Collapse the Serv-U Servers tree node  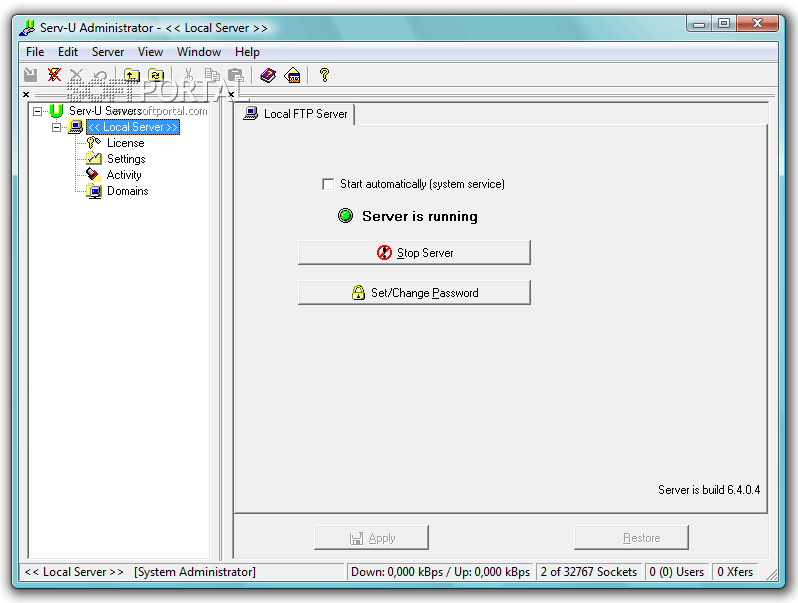(38, 111)
